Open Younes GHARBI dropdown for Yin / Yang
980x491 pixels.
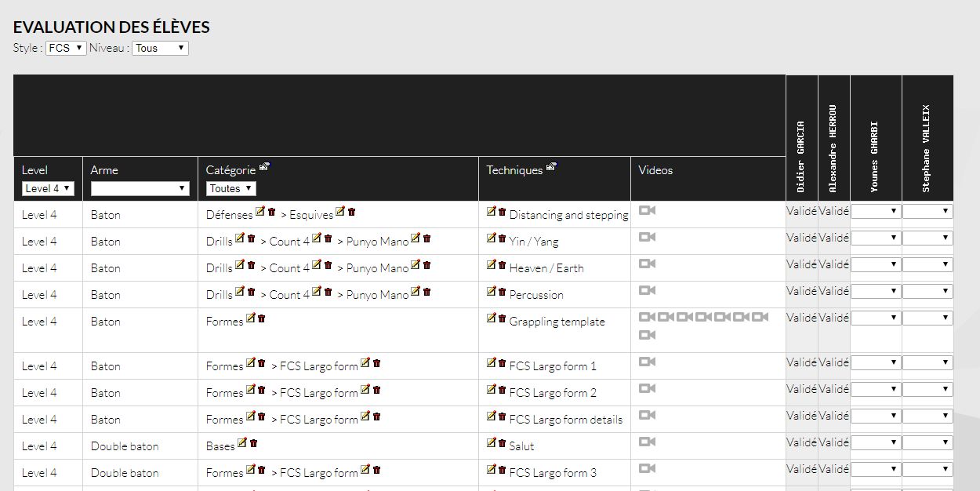[x=876, y=238]
